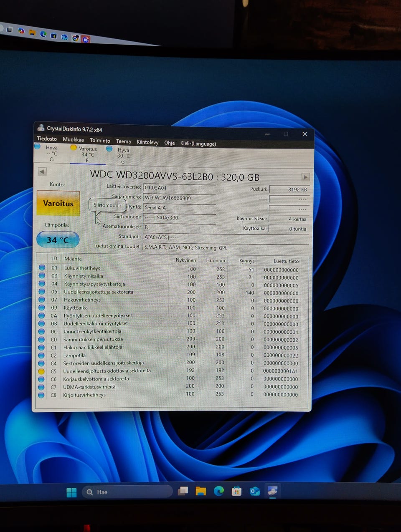Click disk title WDC WD3200AVVS-63L2B0 : 320,0 GB

(x=175, y=176)
